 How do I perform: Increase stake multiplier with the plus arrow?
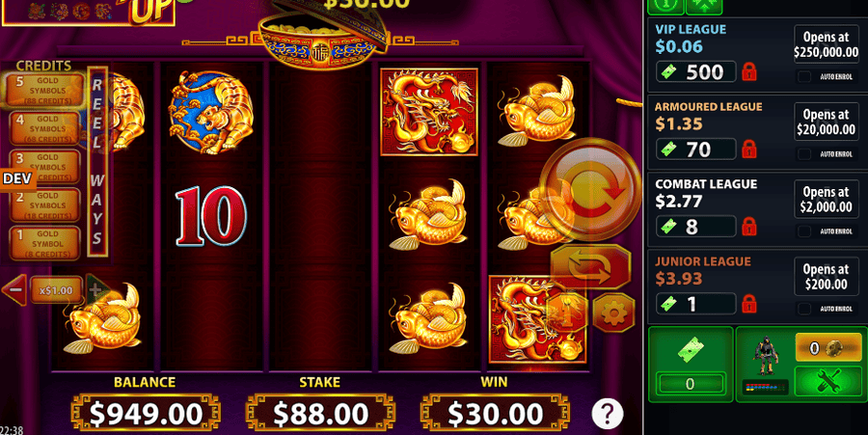point(96,290)
